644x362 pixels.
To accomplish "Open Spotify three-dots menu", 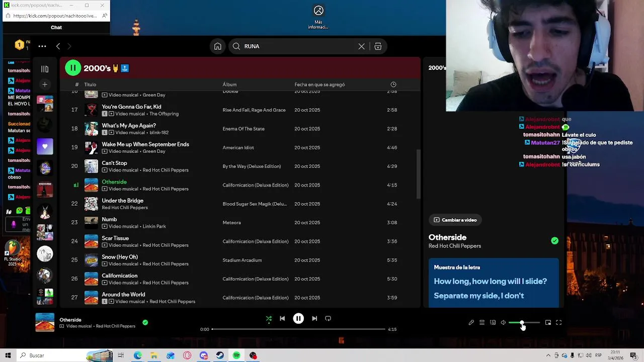I will [42, 46].
